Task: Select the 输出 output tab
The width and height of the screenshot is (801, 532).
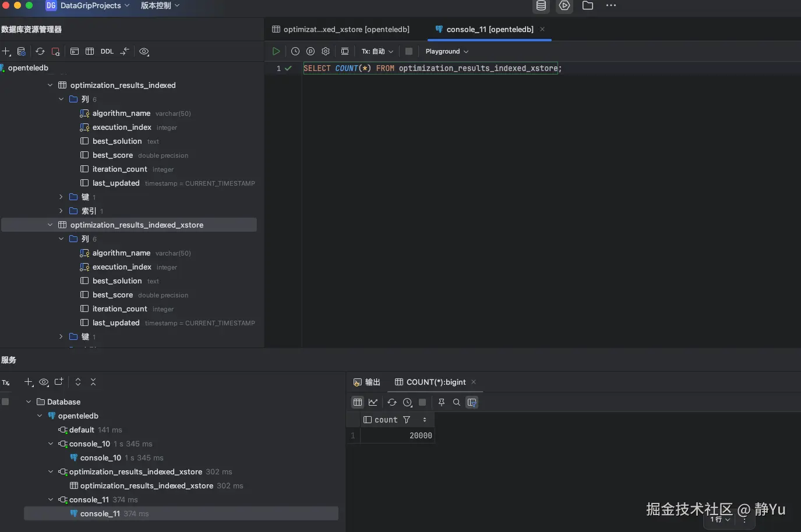Action: [x=367, y=382]
